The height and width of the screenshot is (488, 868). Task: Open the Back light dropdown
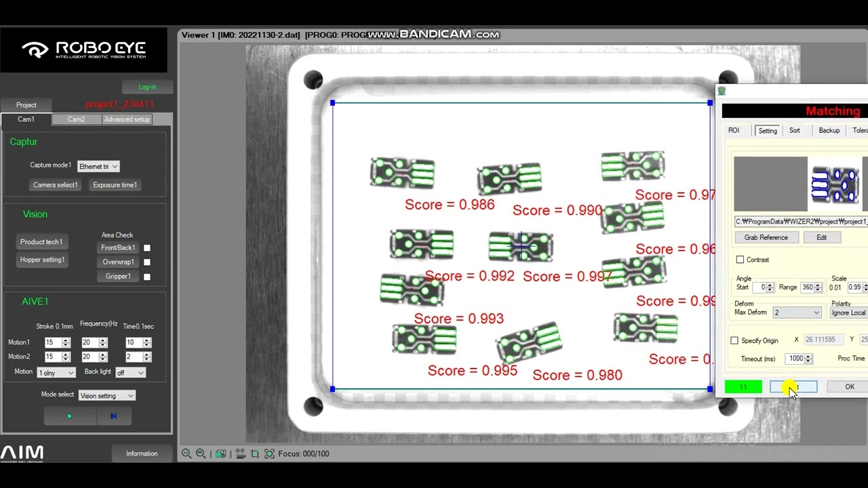pos(130,373)
